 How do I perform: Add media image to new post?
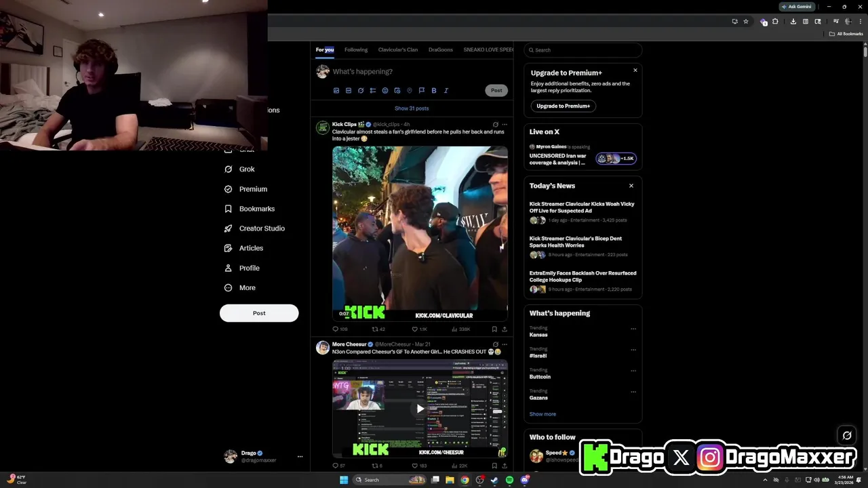pos(336,90)
